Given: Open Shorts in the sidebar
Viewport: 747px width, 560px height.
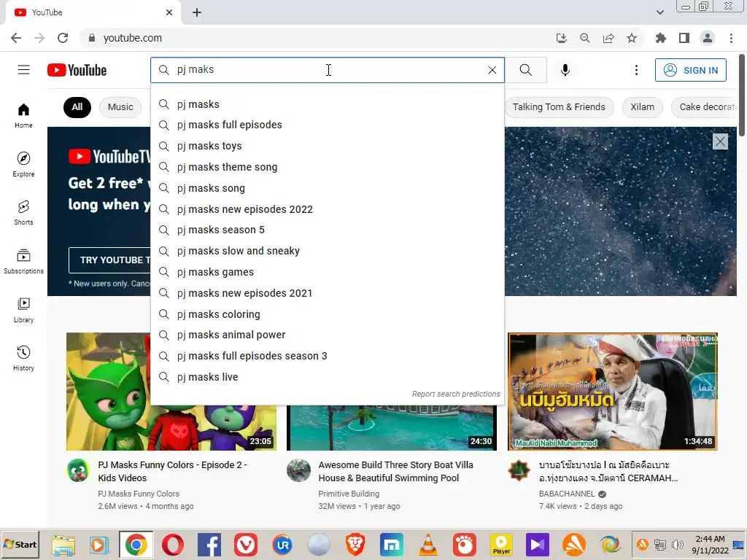Looking at the screenshot, I should coord(23,212).
